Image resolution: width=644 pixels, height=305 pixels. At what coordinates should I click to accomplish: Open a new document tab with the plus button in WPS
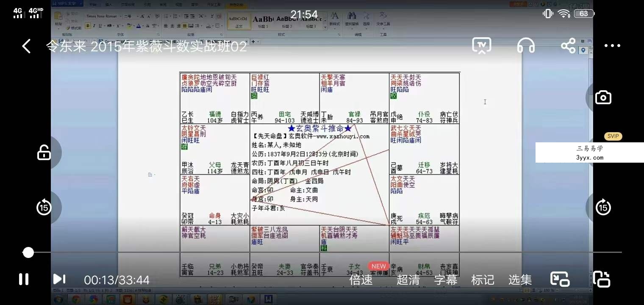coord(253,42)
